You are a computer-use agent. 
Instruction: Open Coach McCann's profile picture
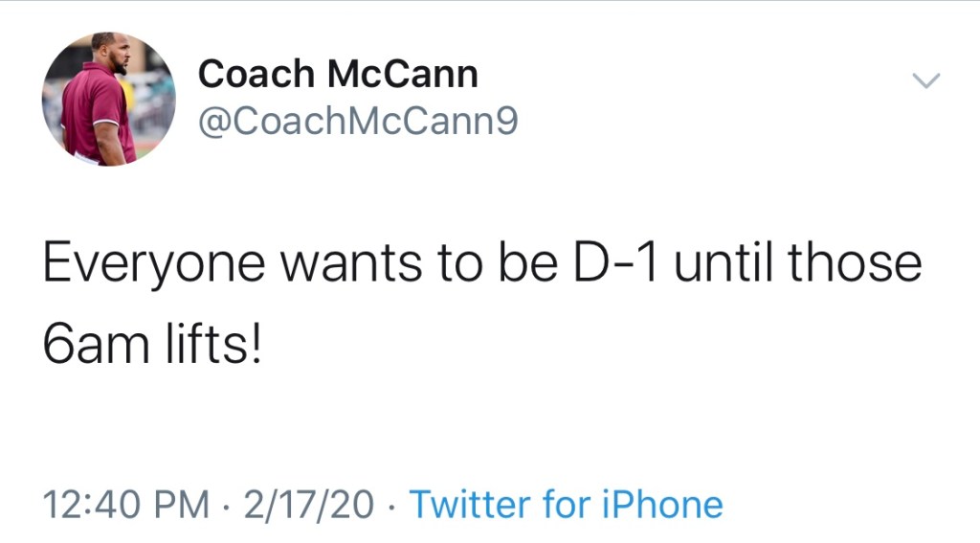point(109,99)
